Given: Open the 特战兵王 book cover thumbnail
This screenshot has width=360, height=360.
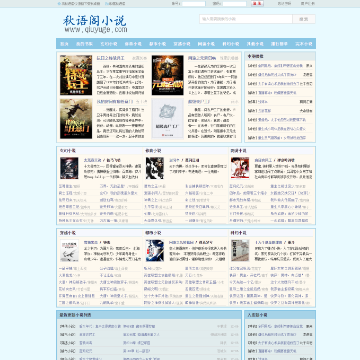Looking at the screenshot, I should (76, 75).
